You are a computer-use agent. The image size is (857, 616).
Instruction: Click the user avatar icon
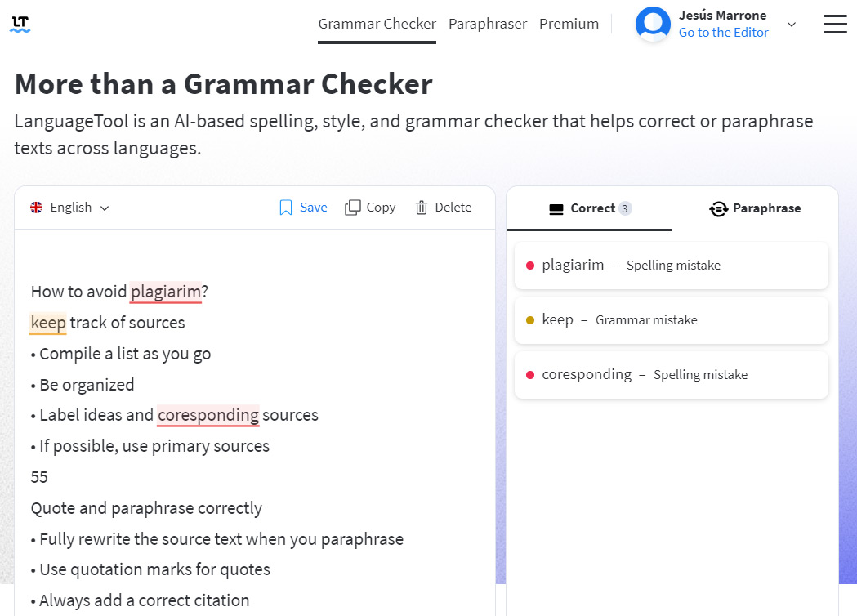tap(653, 24)
